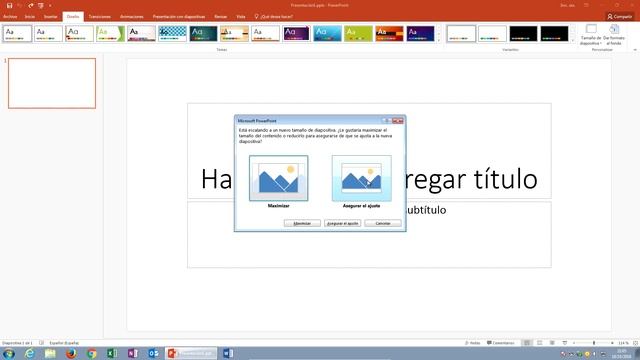Switch to the Transiciones tab
The image size is (640, 360).
coord(100,17)
